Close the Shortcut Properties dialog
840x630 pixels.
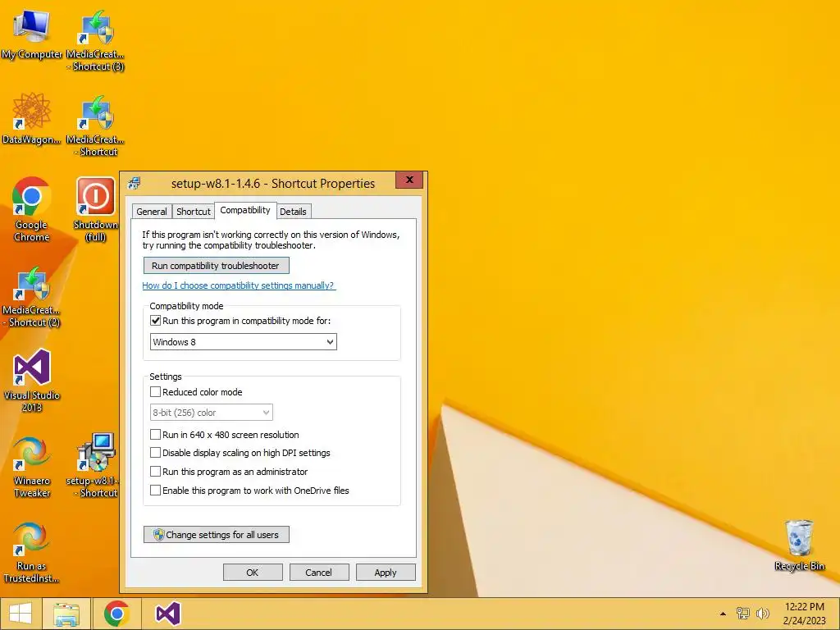pos(409,180)
